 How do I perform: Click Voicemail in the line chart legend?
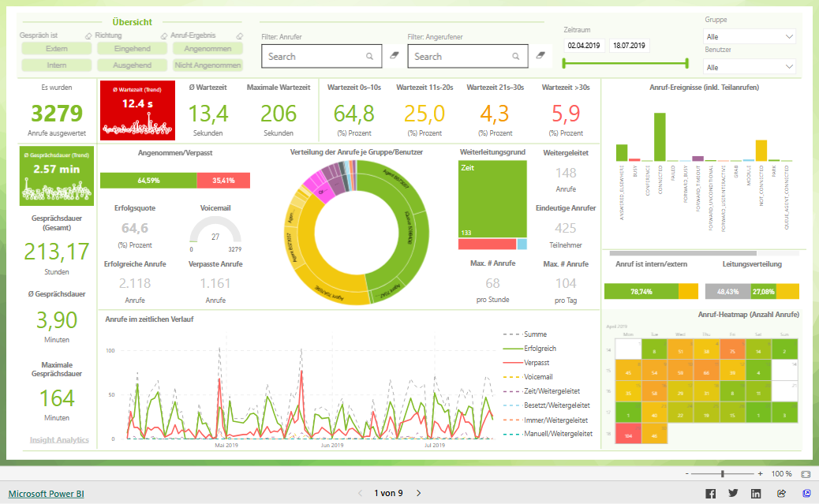(x=528, y=376)
